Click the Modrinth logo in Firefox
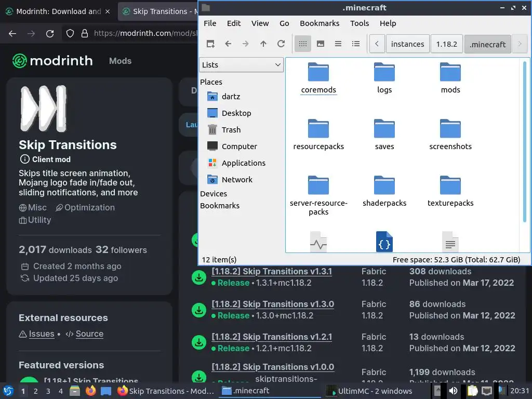 [52, 61]
